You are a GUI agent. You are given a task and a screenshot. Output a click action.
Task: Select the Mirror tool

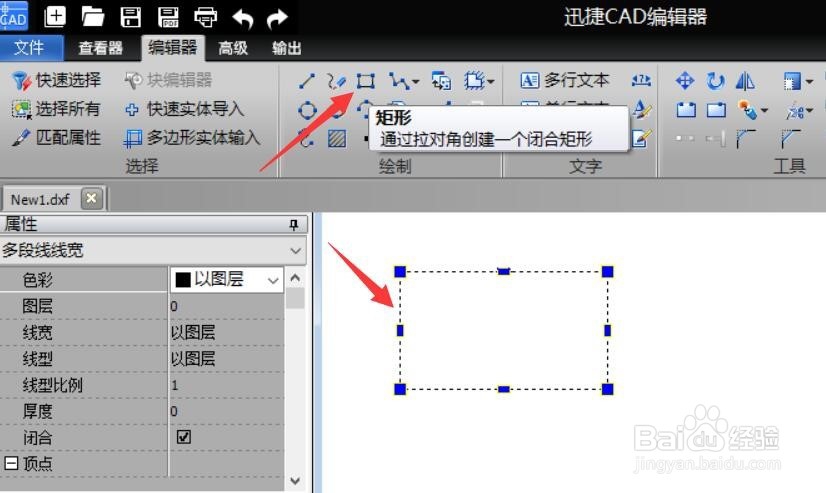click(x=745, y=81)
